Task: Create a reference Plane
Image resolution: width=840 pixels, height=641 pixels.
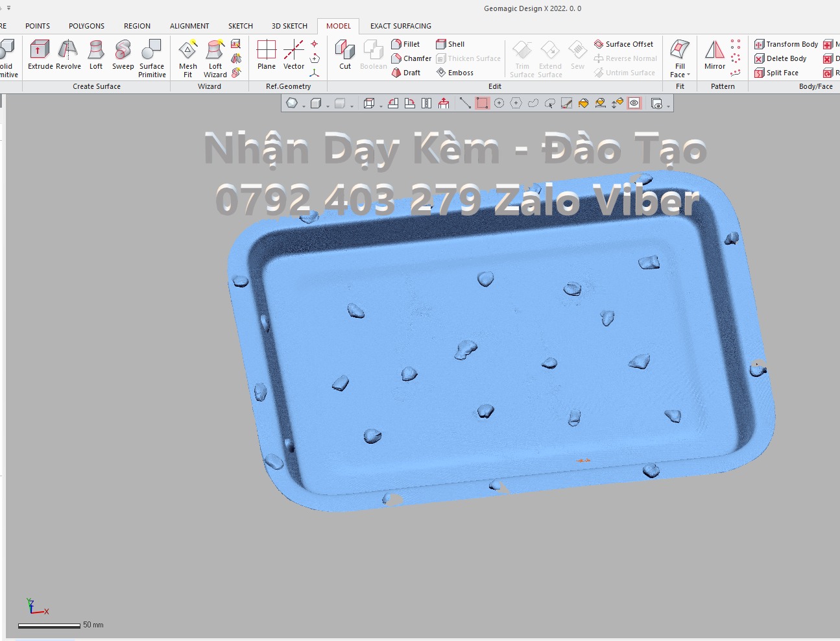Action: pos(266,55)
